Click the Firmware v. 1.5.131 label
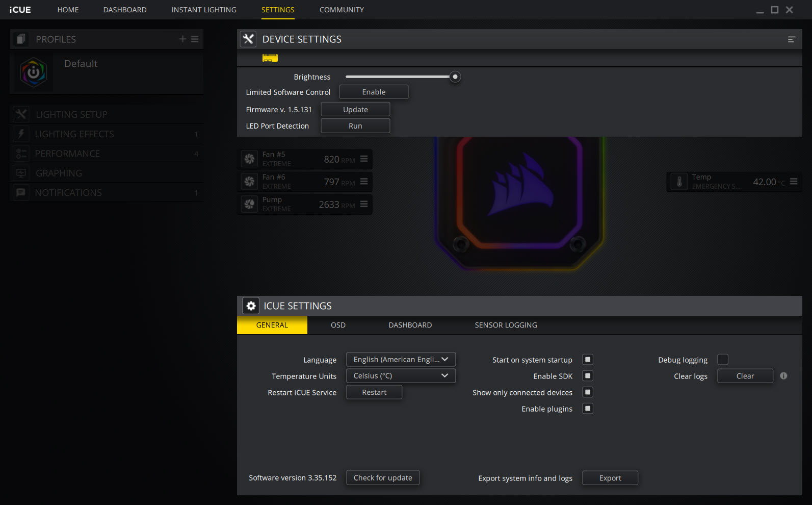Image resolution: width=812 pixels, height=505 pixels. 279,110
